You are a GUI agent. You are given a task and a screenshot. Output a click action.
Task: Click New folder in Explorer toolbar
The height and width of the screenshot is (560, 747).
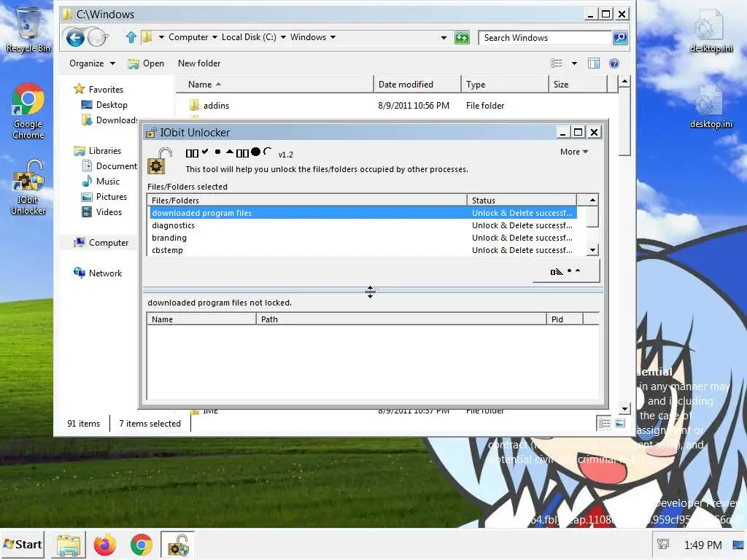click(x=199, y=63)
